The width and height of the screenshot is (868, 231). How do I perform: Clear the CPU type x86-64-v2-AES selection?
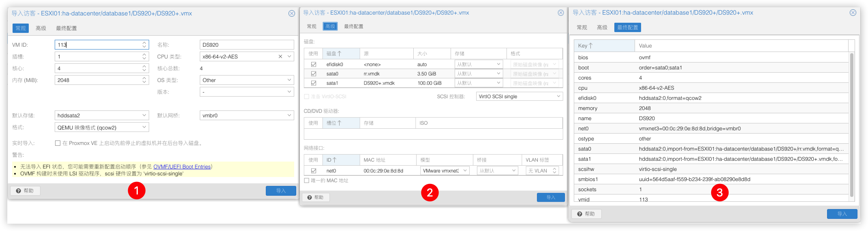point(280,56)
